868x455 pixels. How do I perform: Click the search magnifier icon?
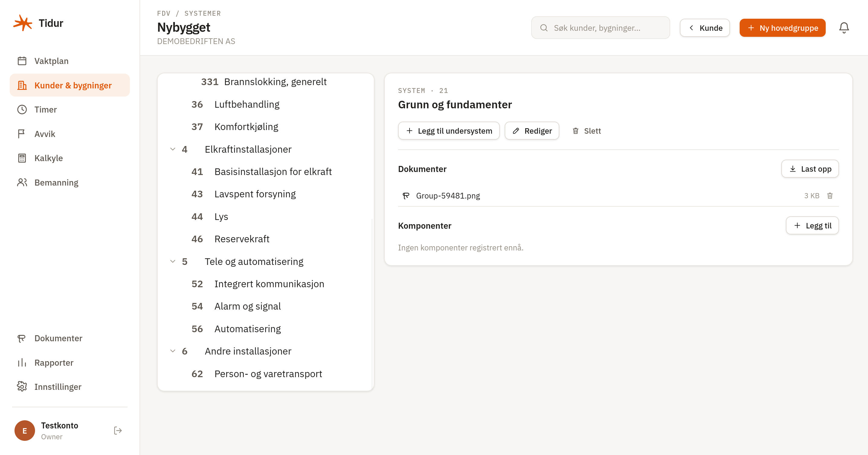[x=544, y=27]
